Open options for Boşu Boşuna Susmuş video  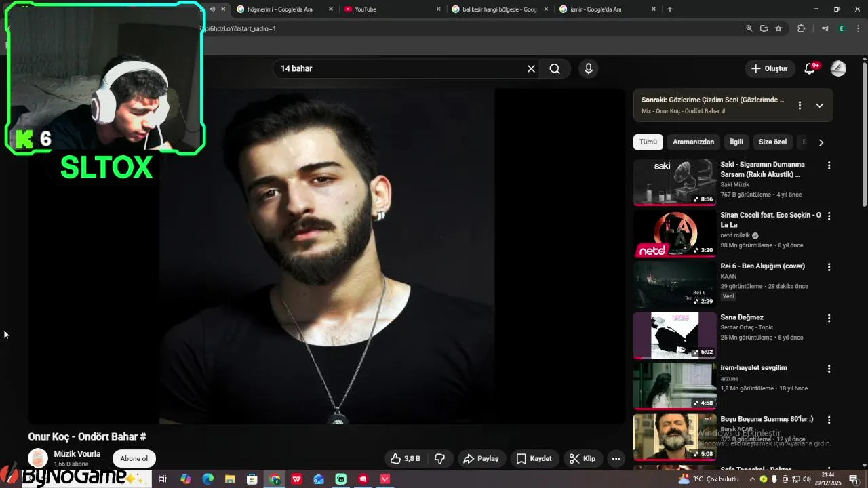click(x=829, y=420)
